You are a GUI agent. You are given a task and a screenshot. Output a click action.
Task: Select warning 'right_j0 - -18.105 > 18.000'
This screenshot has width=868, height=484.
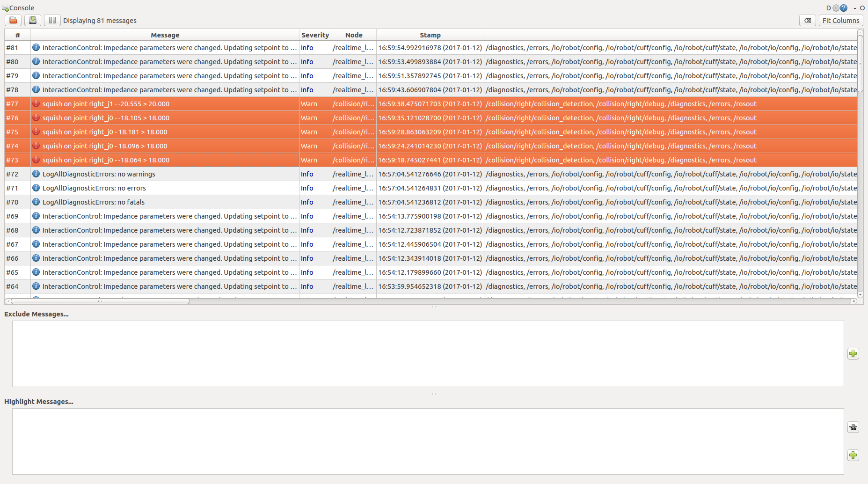430,118
